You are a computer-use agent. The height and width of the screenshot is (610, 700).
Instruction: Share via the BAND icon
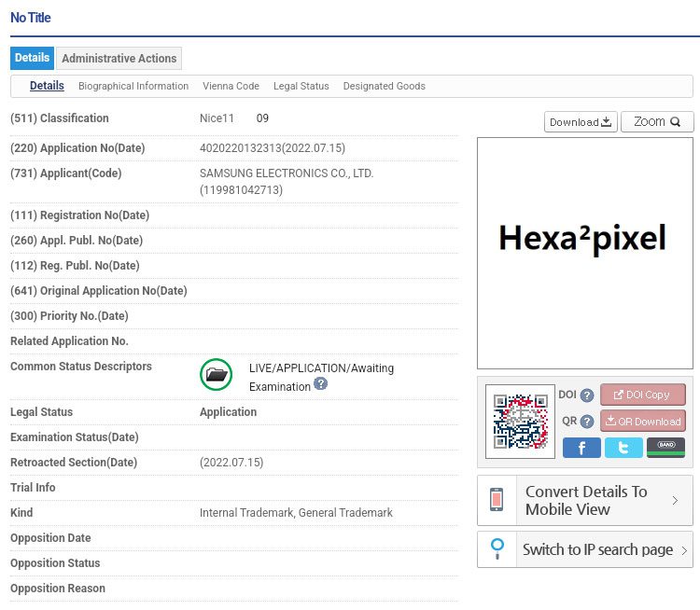pyautogui.click(x=665, y=448)
